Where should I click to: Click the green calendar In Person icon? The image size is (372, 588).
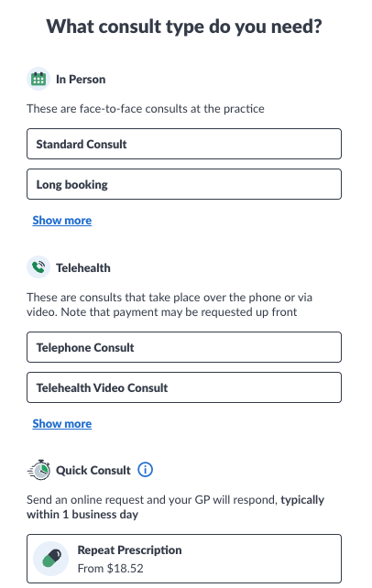tap(38, 79)
